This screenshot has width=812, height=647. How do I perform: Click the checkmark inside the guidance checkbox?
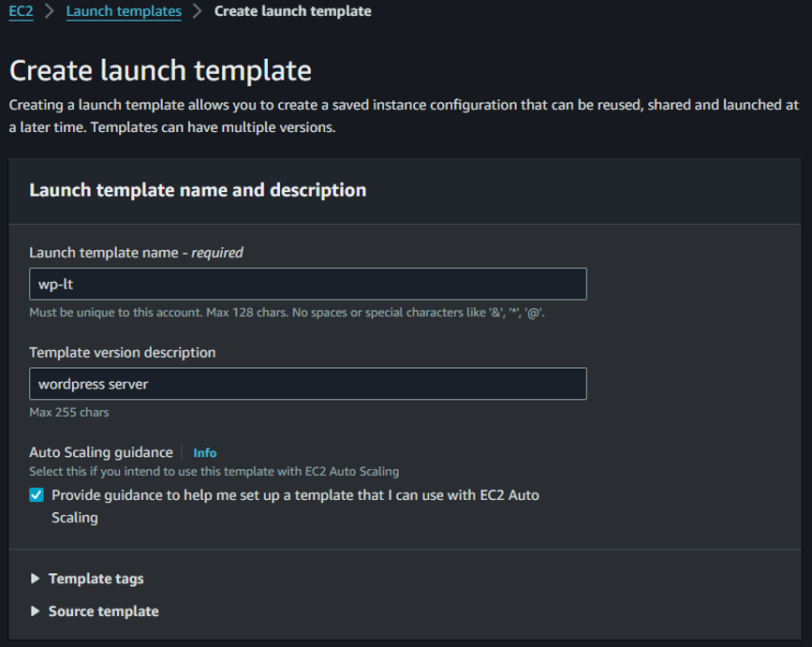point(37,494)
